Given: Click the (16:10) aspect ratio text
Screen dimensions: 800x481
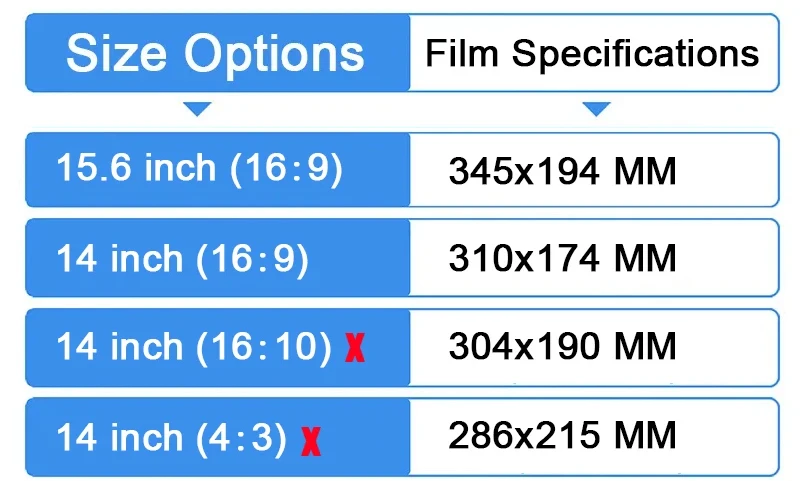Looking at the screenshot, I should (x=264, y=347).
